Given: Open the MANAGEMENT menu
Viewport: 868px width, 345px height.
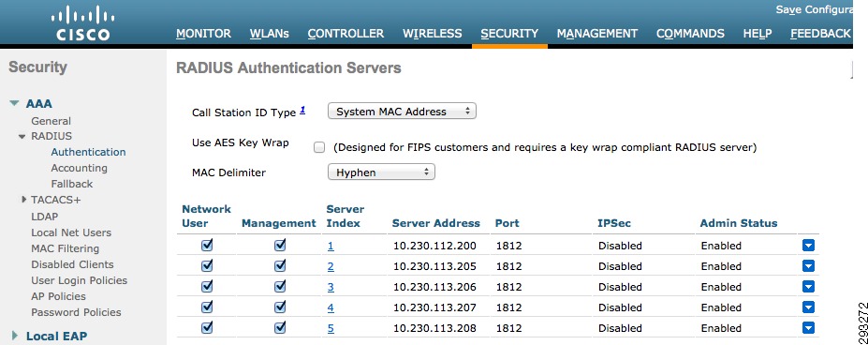Looking at the screenshot, I should pos(597,33).
